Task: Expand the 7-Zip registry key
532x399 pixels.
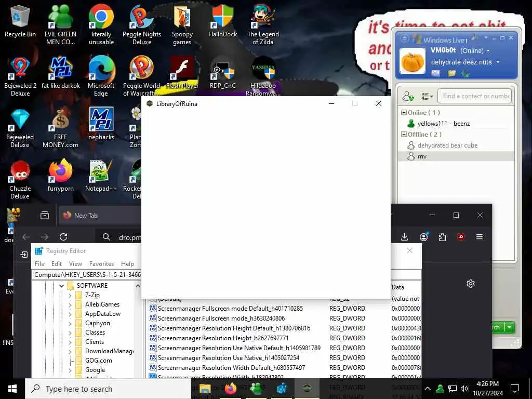Action: pyautogui.click(x=70, y=295)
